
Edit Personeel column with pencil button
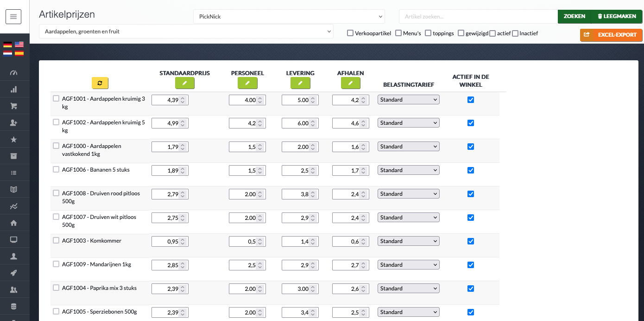[247, 83]
